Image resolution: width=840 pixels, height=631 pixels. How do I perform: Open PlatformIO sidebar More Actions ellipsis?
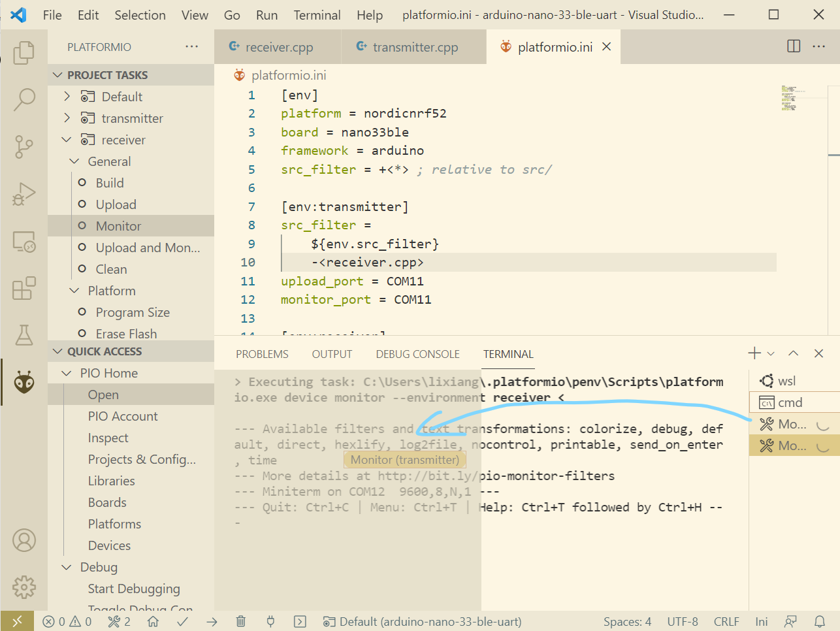click(191, 46)
